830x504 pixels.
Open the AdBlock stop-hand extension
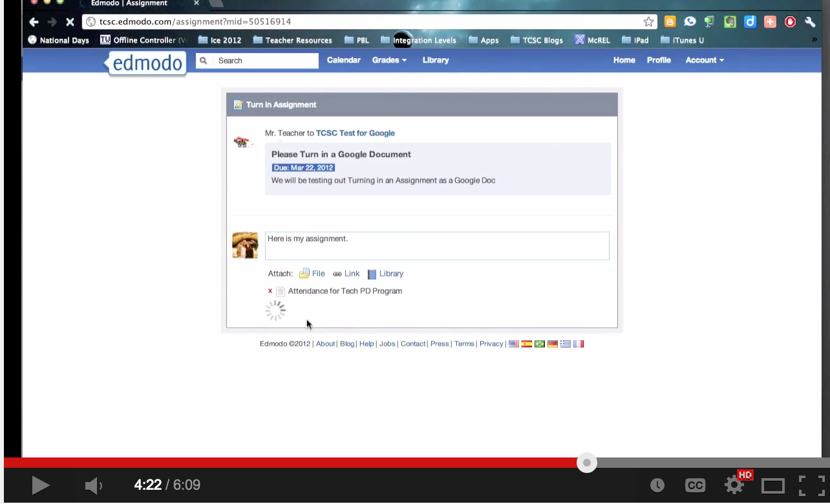(x=790, y=22)
